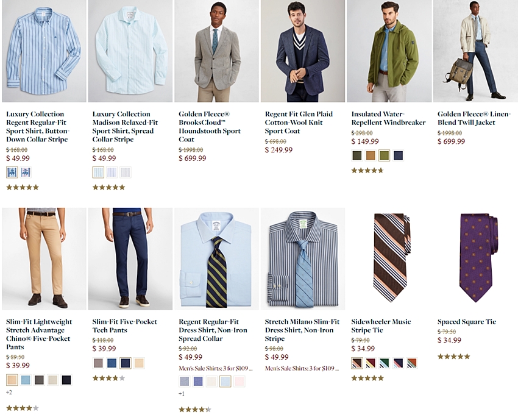Open Insulated Water-Repellent Windbreaker product title
The height and width of the screenshot is (420, 518).
[388, 118]
